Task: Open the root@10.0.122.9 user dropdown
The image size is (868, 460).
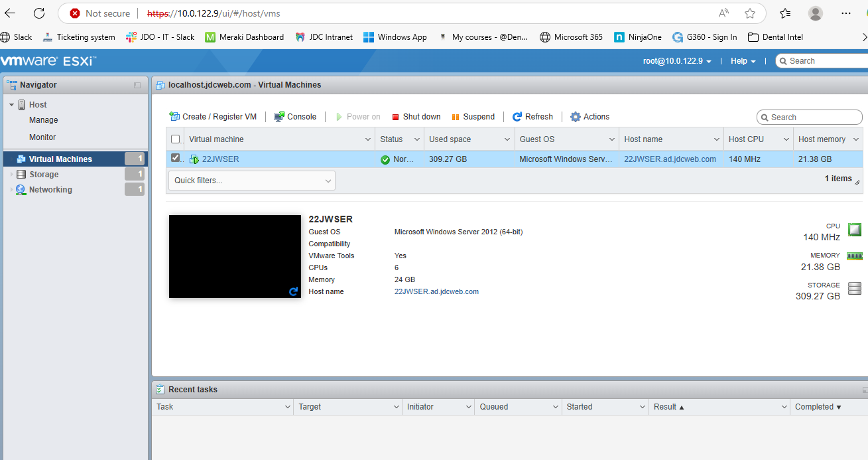Action: (x=677, y=61)
